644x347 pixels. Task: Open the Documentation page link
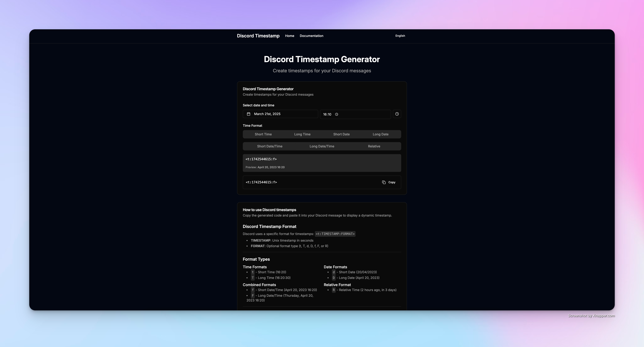pyautogui.click(x=311, y=36)
